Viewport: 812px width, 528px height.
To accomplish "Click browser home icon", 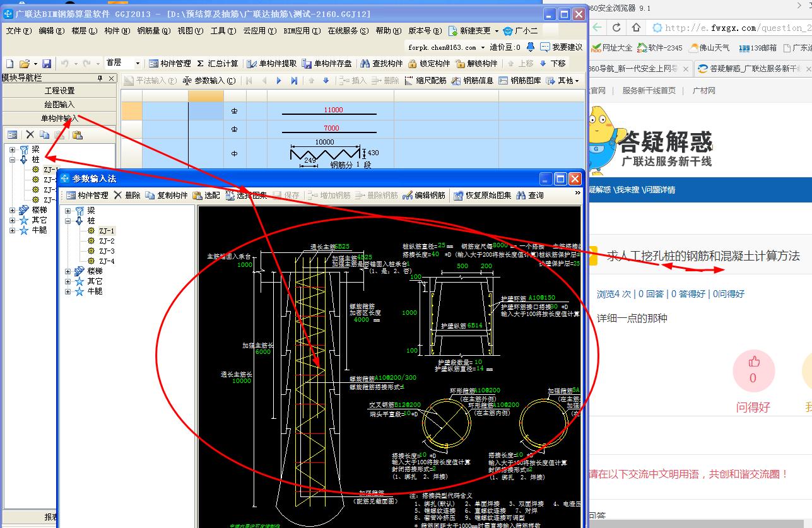I will [x=637, y=28].
